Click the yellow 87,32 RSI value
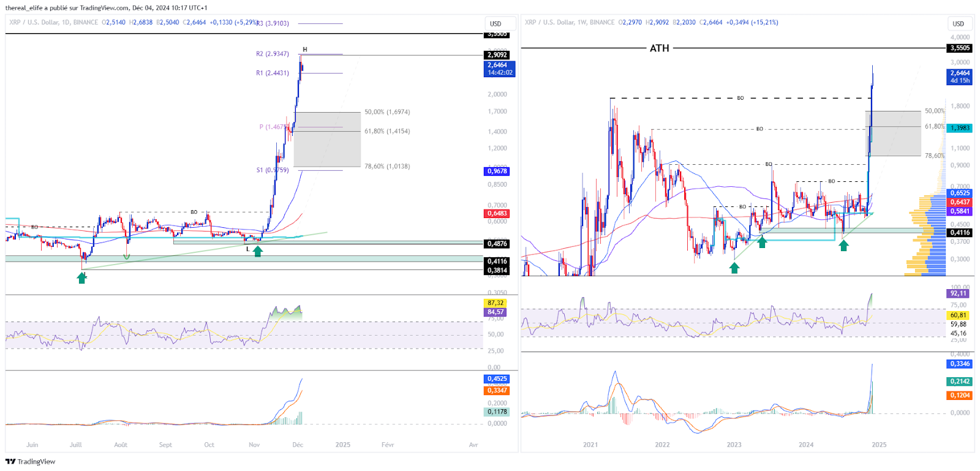This screenshot has width=980, height=471. pos(496,303)
